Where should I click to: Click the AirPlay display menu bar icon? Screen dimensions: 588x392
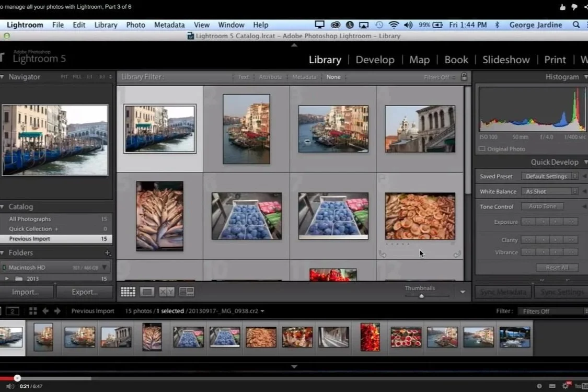click(x=363, y=25)
